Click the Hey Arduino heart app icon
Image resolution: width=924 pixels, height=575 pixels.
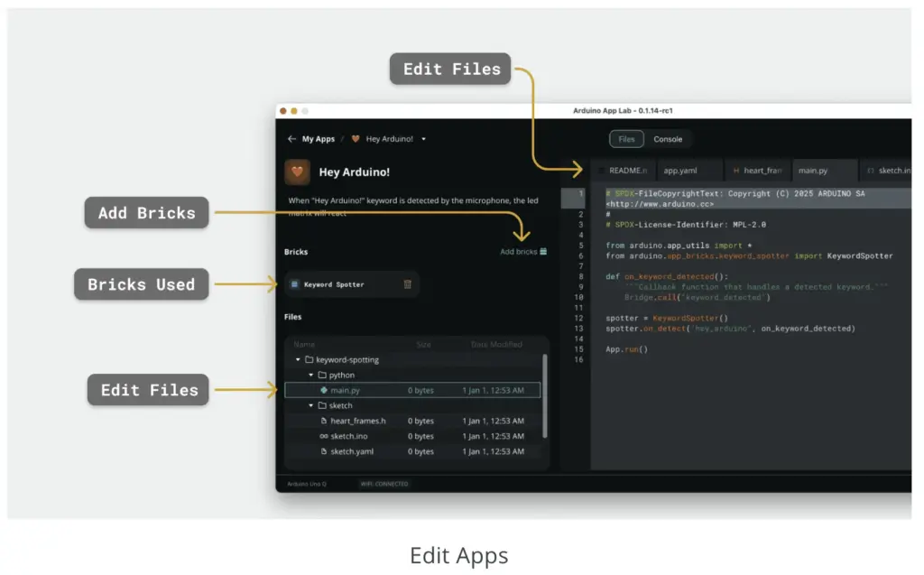[x=298, y=172]
